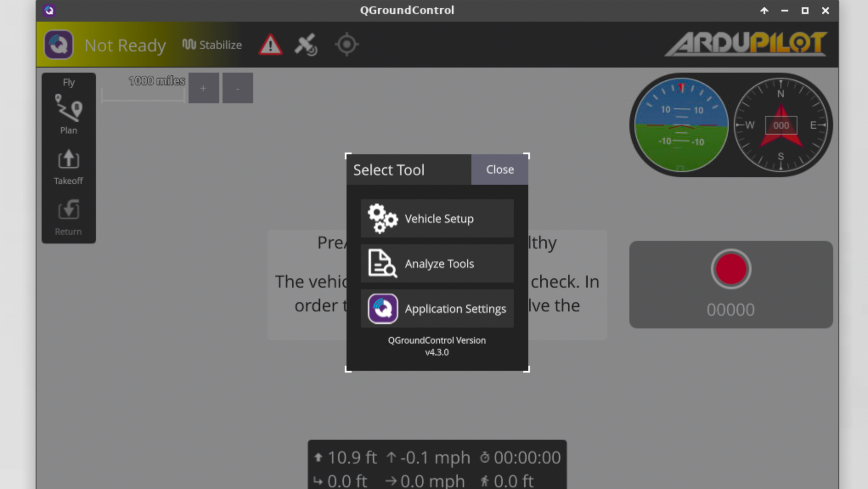Click 'Select Tool' dialog title
868x489 pixels.
389,170
